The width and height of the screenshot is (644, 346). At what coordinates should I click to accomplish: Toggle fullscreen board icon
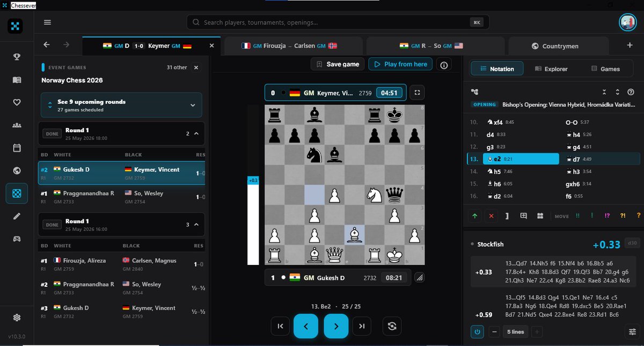[417, 92]
